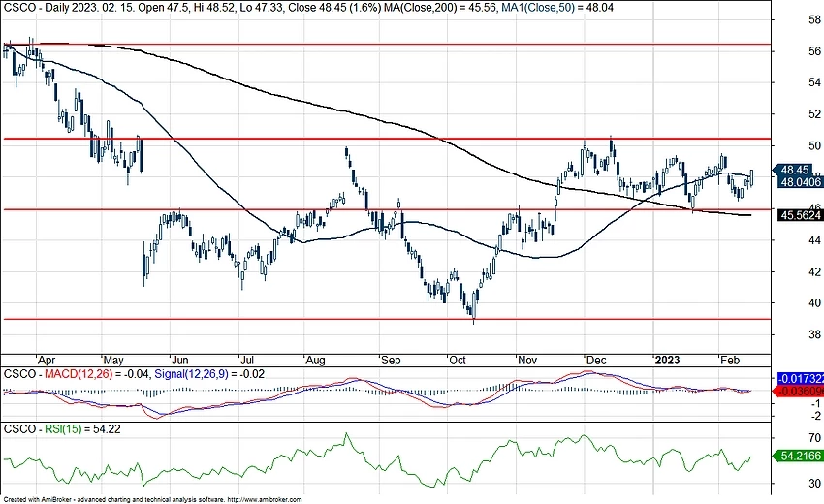Select the blue MACD value tag
The width and height of the screenshot is (824, 504).
(801, 379)
